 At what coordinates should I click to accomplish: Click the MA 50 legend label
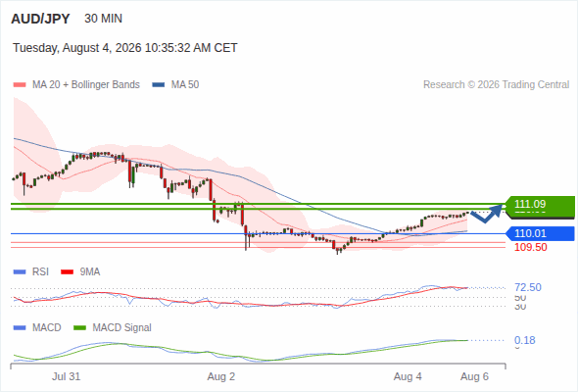pos(185,85)
